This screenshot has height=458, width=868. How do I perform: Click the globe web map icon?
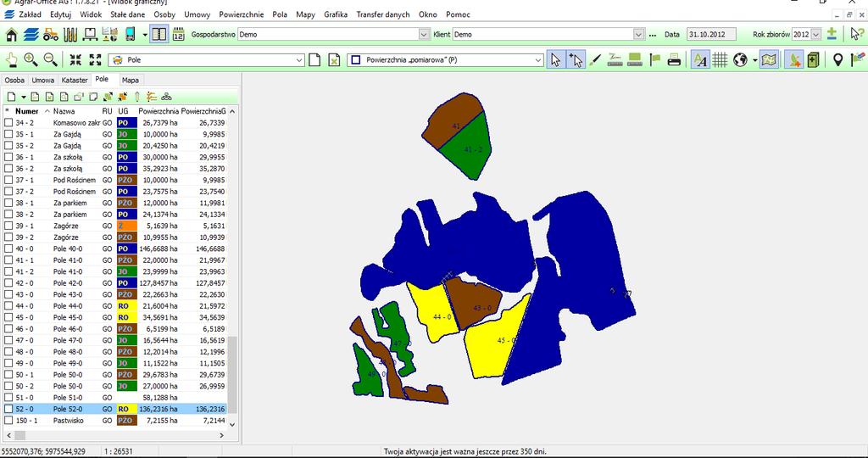[740, 60]
